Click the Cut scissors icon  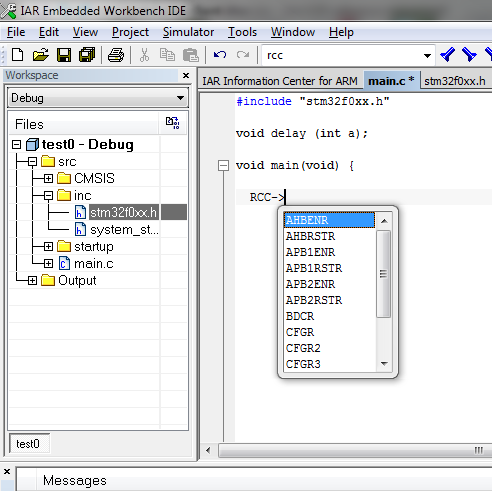pyautogui.click(x=144, y=55)
